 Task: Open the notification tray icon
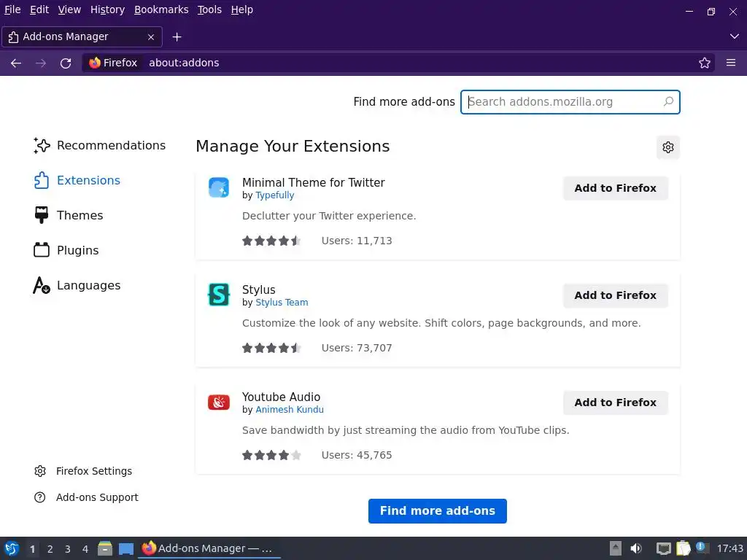pos(701,548)
